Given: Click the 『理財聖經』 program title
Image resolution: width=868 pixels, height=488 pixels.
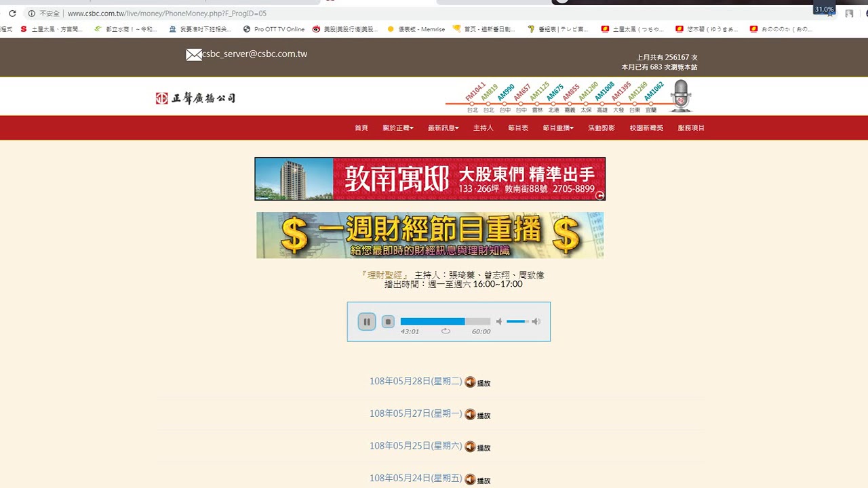Looking at the screenshot, I should coord(385,274).
